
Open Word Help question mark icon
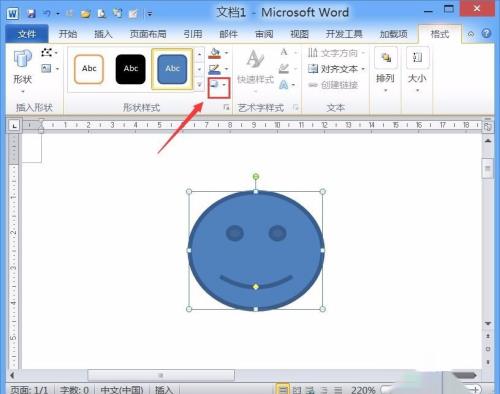coord(486,33)
